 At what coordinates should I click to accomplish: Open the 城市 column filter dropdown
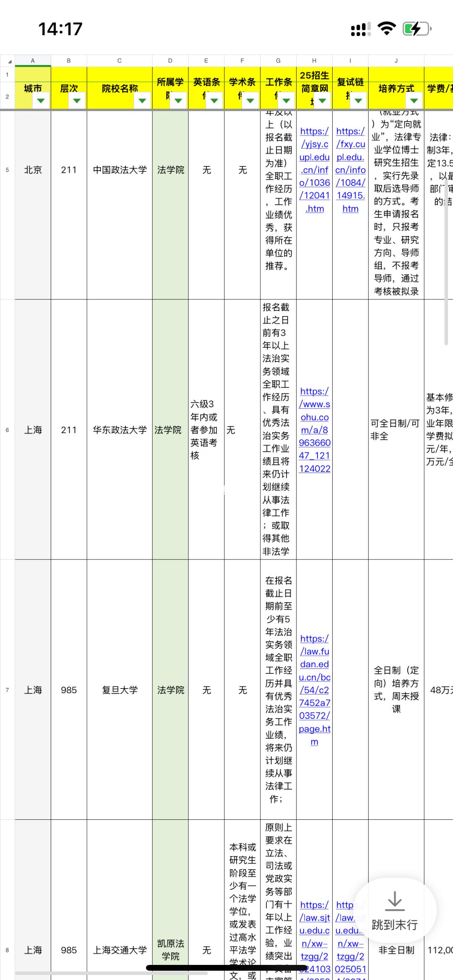41,101
